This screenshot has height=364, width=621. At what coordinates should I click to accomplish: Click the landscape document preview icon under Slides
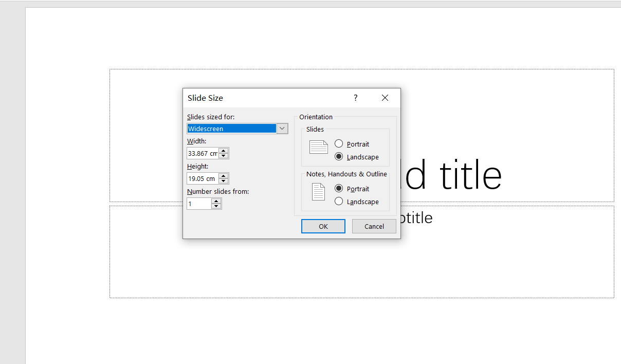tap(318, 148)
